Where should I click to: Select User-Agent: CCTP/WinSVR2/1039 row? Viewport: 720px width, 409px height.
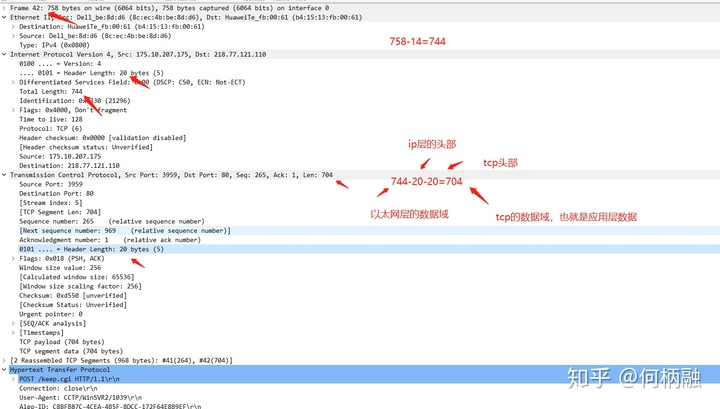pos(80,398)
